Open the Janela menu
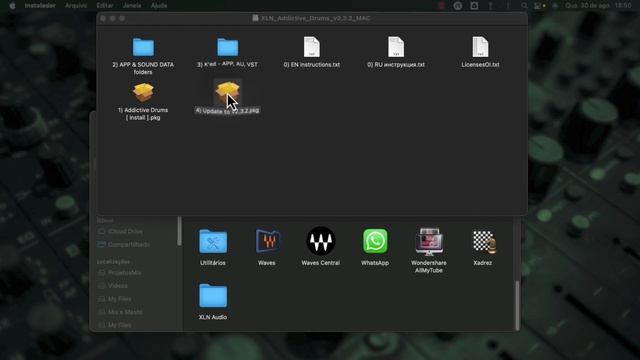This screenshot has width=640, height=360. point(132,6)
